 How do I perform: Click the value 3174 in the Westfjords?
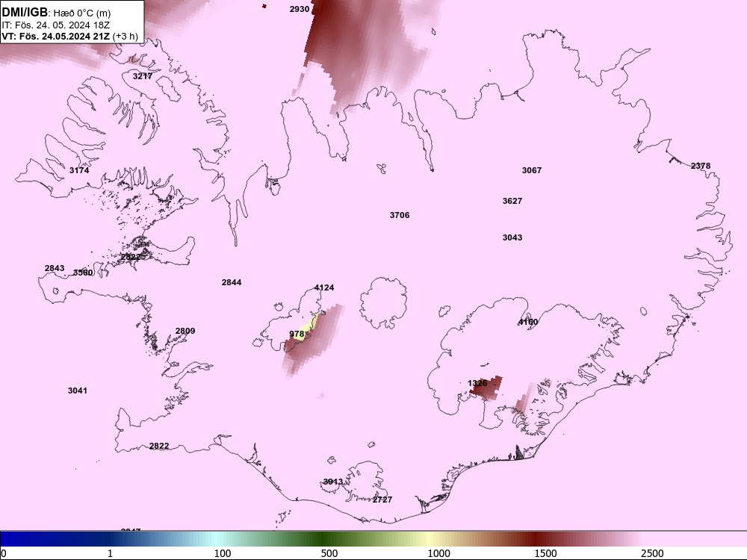point(79,170)
